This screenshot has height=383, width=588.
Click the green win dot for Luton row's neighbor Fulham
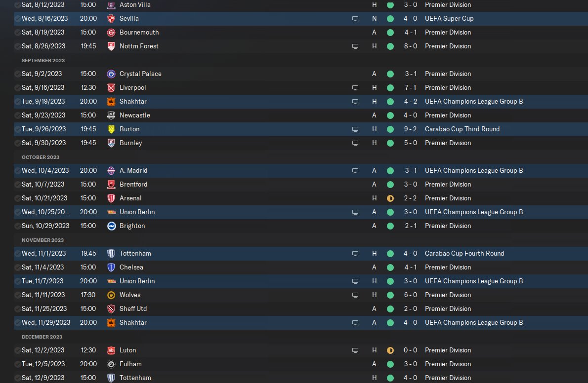(x=390, y=364)
